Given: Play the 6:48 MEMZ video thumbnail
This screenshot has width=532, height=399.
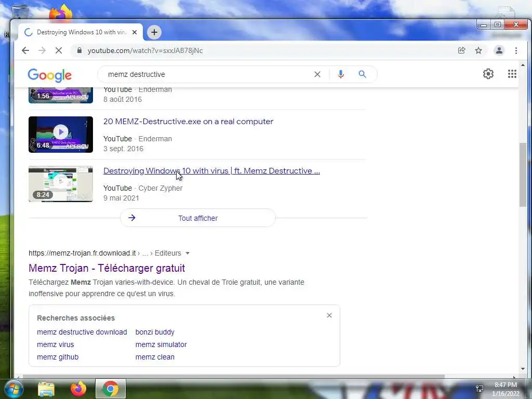Looking at the screenshot, I should (61, 135).
